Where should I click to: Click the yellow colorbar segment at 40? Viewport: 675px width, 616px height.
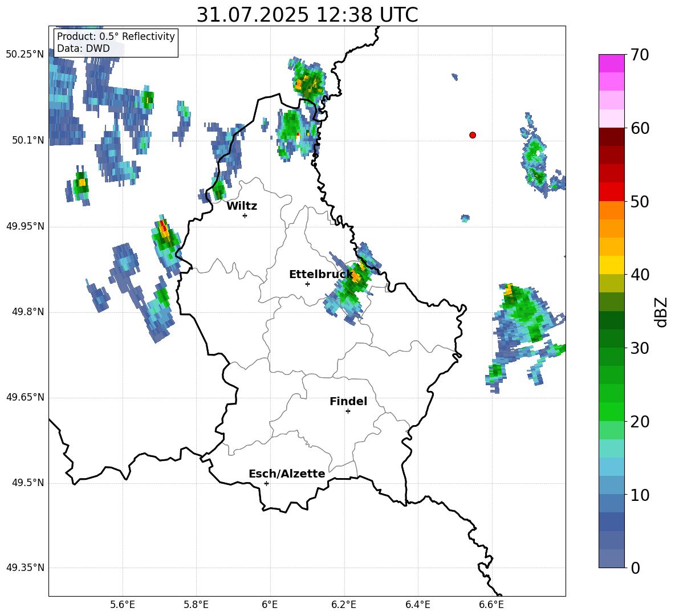(x=611, y=265)
